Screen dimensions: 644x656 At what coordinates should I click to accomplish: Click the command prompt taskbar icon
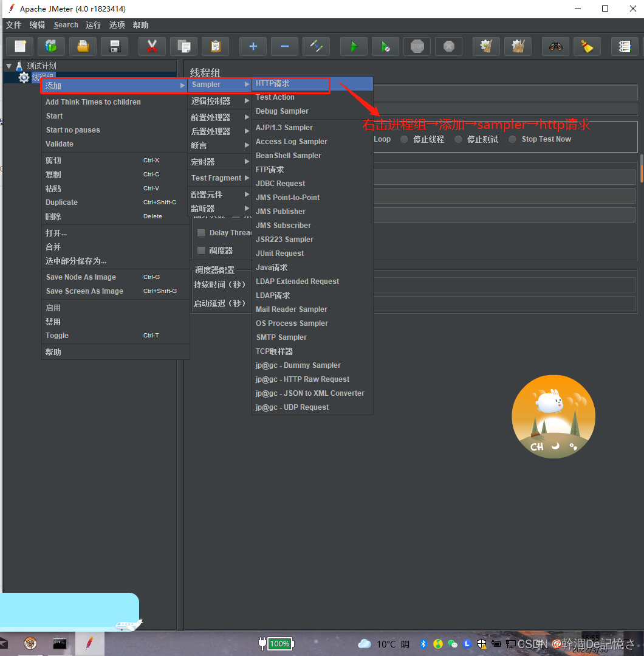tap(60, 643)
